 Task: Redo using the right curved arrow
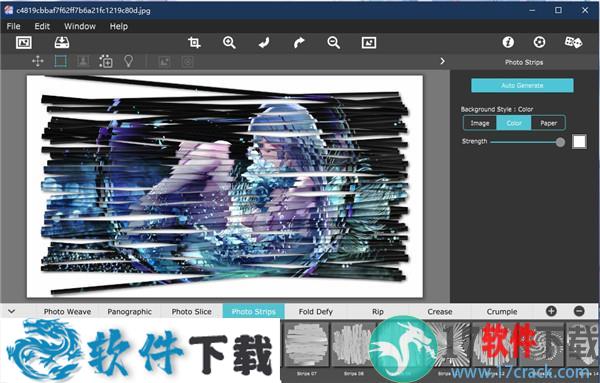(299, 42)
